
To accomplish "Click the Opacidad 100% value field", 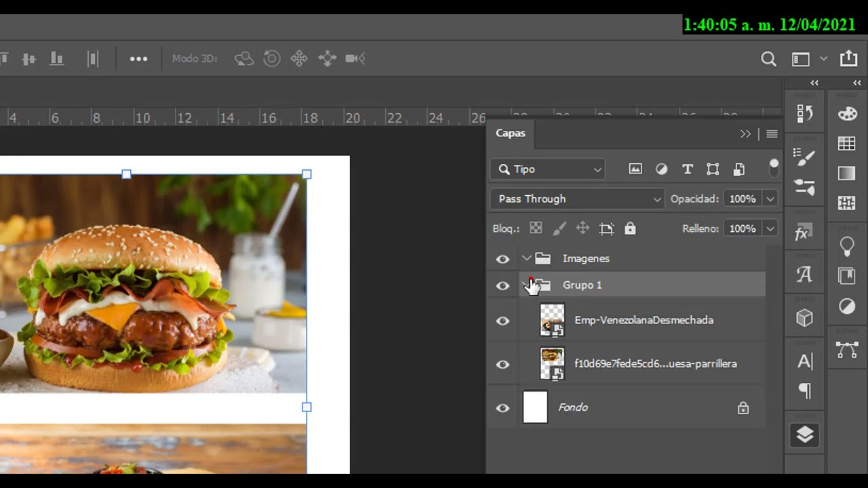I will click(743, 199).
